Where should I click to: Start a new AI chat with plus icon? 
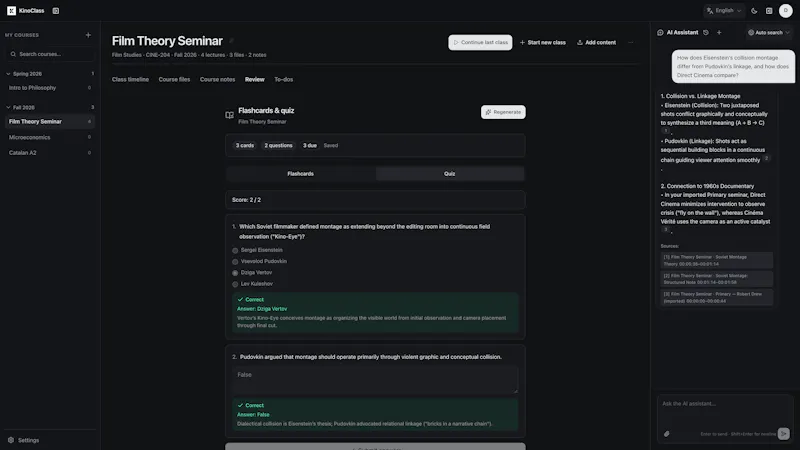coord(719,33)
